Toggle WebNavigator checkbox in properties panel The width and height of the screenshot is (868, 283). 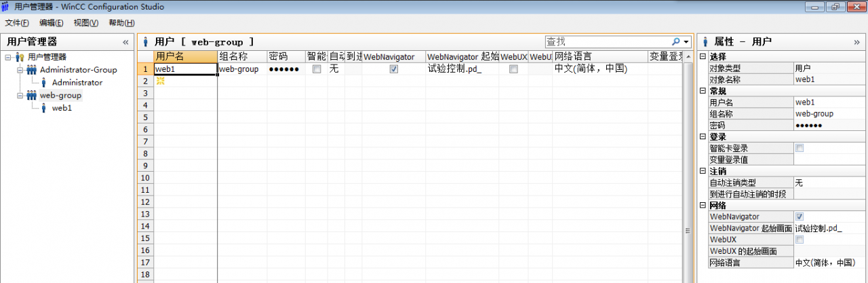pyautogui.click(x=800, y=216)
